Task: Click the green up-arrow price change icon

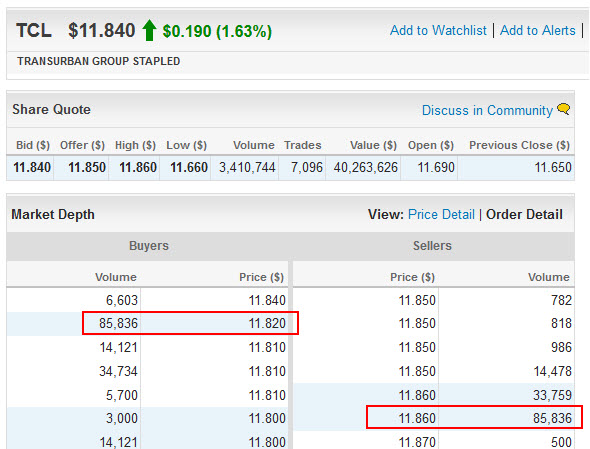Action: click(x=149, y=30)
